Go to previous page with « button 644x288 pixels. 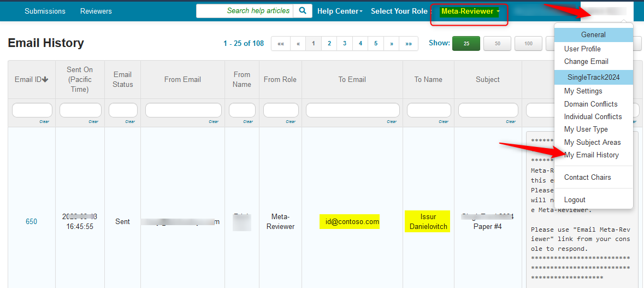298,44
